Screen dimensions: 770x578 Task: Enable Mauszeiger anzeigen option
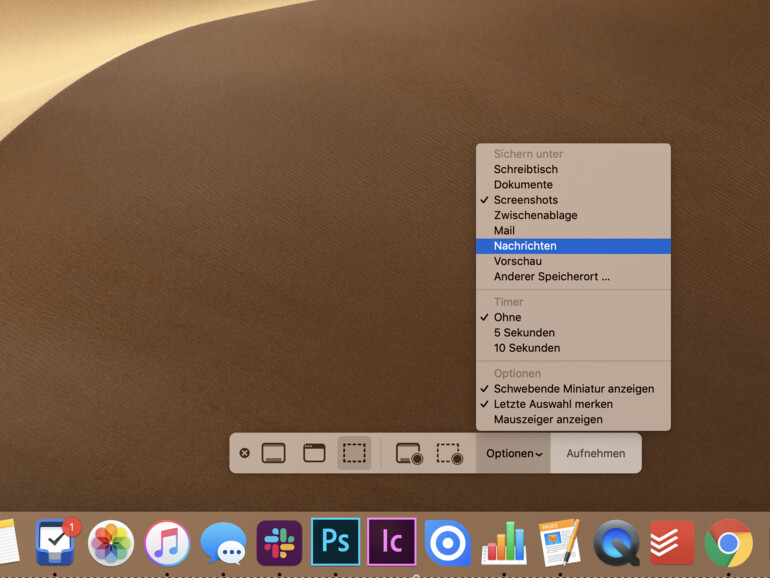(547, 420)
